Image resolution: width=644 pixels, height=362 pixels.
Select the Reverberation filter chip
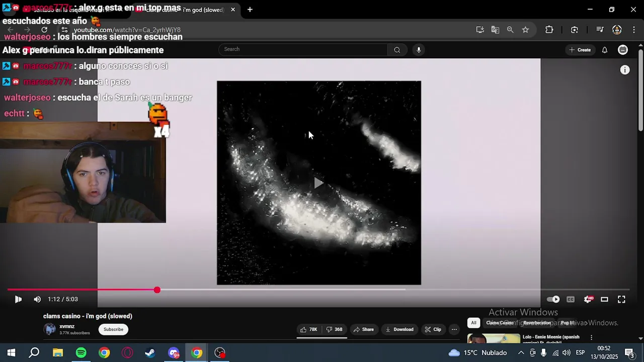(x=537, y=323)
